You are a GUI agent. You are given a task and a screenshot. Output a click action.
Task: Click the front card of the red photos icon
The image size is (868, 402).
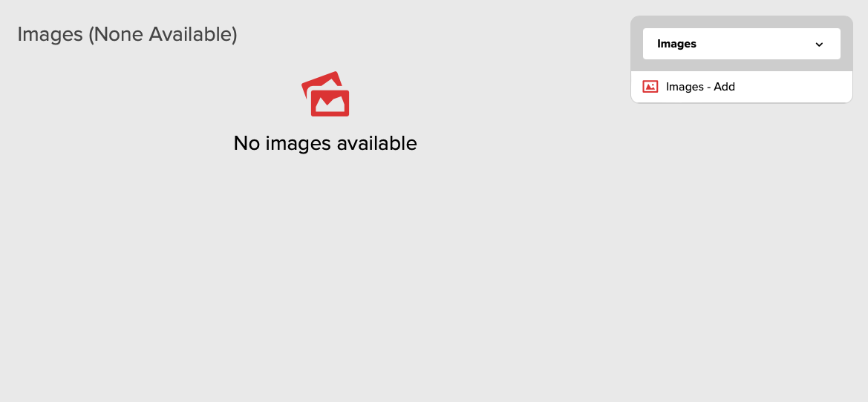330,103
